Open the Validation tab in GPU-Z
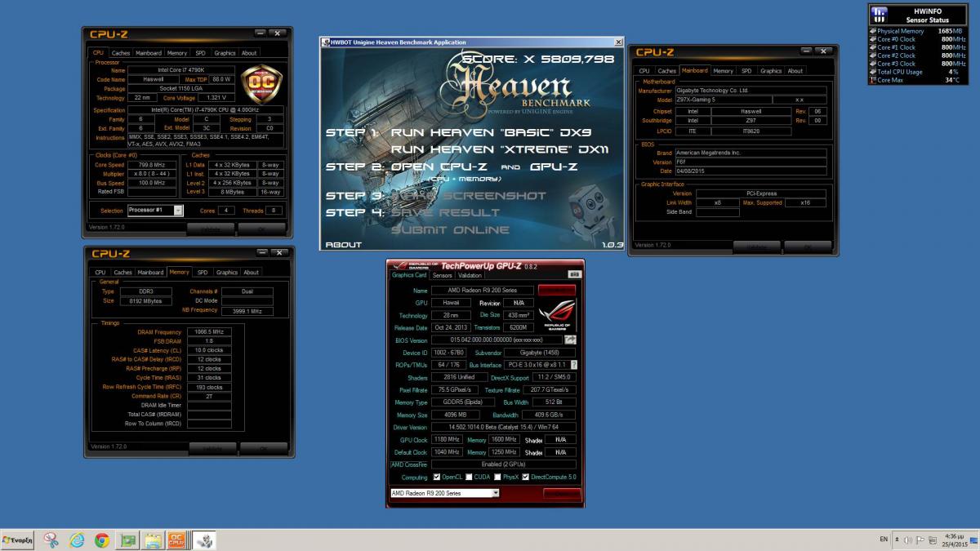Screen dimensions: 980x551 [470, 275]
